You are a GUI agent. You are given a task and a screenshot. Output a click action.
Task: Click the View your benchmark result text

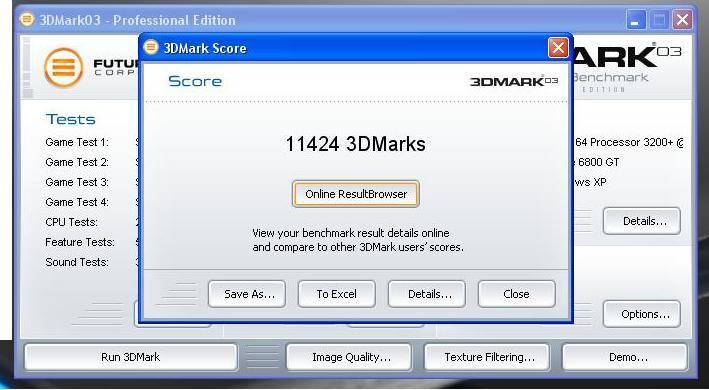358,240
